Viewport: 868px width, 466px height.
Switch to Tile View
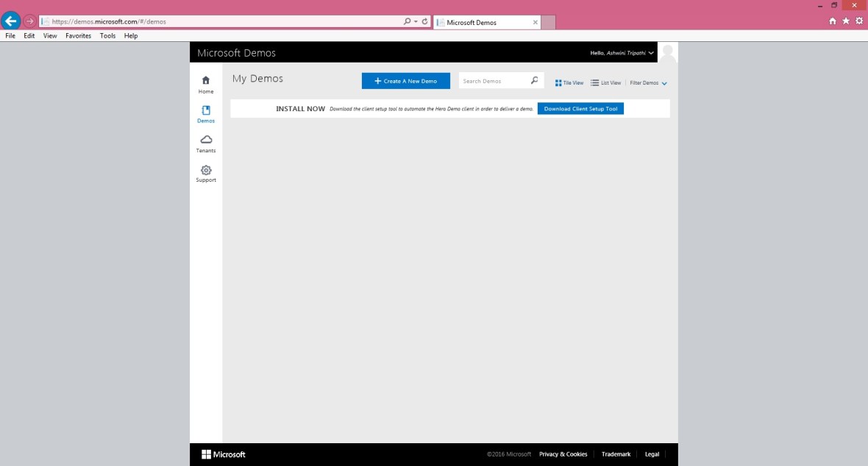click(569, 83)
